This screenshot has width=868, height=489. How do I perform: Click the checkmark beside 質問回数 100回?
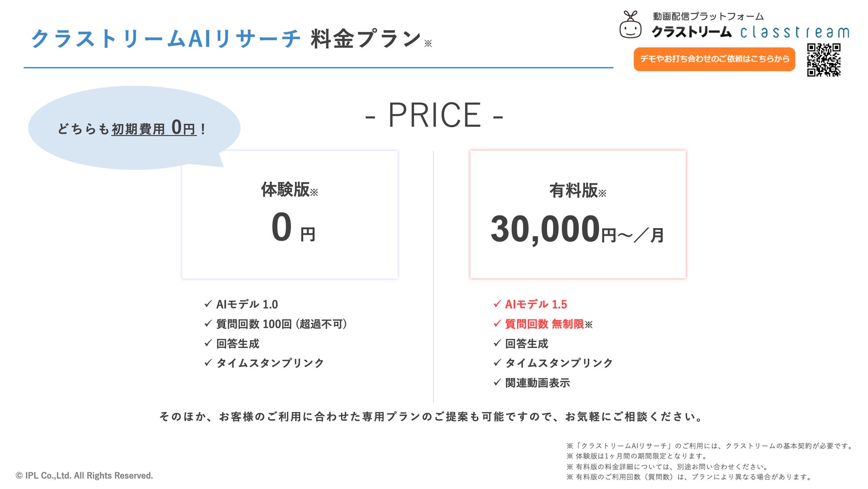pyautogui.click(x=208, y=324)
